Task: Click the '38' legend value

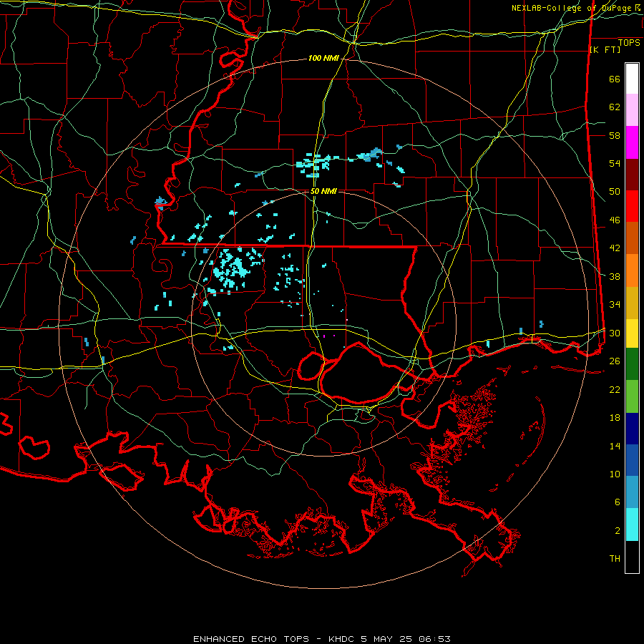Action: pyautogui.click(x=615, y=277)
